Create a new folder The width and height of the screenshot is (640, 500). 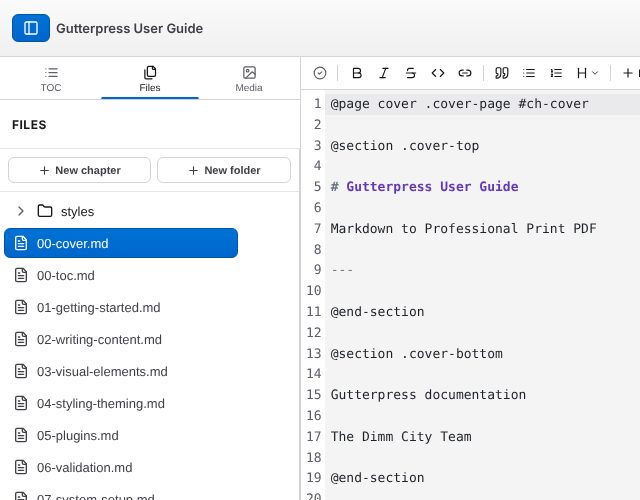224,170
